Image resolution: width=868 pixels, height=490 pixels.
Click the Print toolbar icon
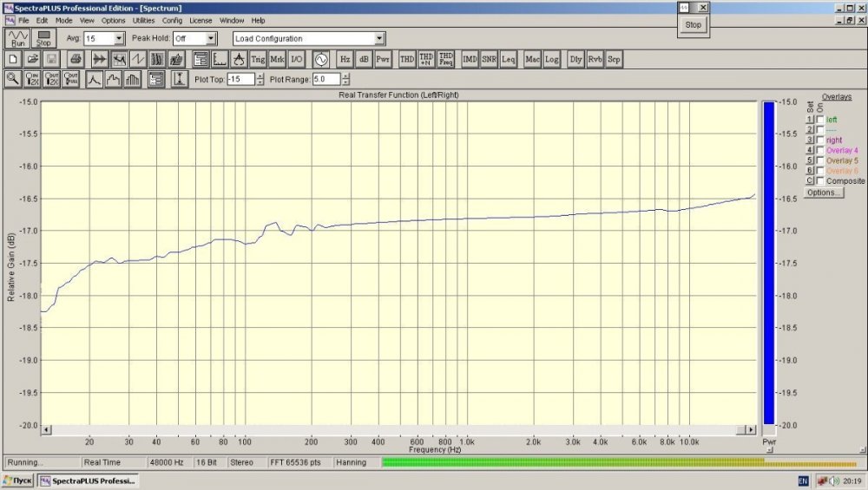(76, 59)
